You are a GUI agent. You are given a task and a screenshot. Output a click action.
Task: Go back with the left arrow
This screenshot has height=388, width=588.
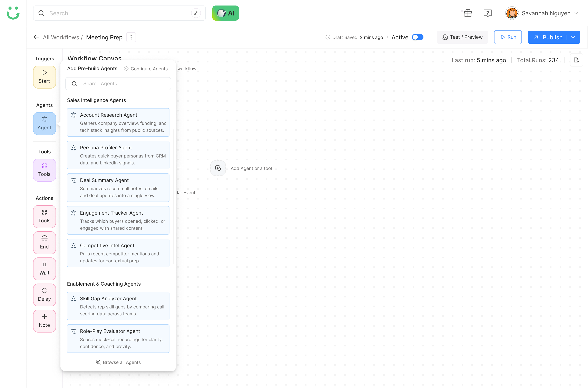[x=36, y=37]
